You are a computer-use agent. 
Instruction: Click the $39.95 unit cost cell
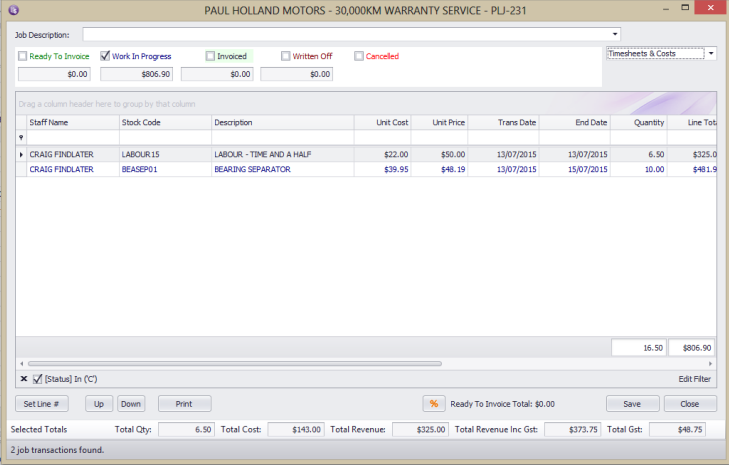382,169
